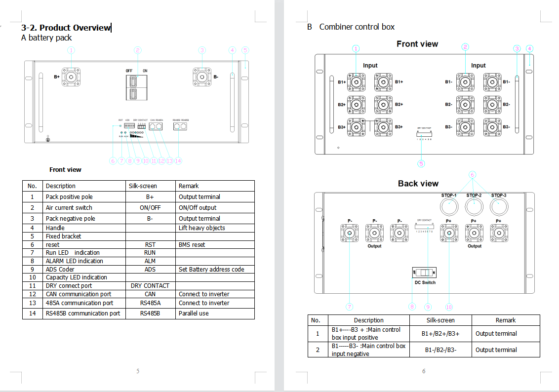Click the STOP-1 round button in Back view
The height and width of the screenshot is (392, 559).
click(x=449, y=207)
